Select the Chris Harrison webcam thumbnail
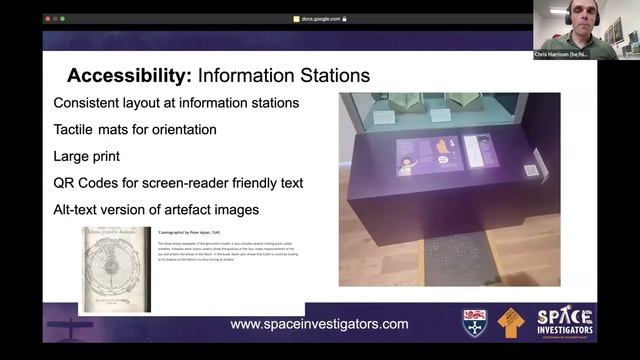Screen dimensions: 640x360 point(586,30)
